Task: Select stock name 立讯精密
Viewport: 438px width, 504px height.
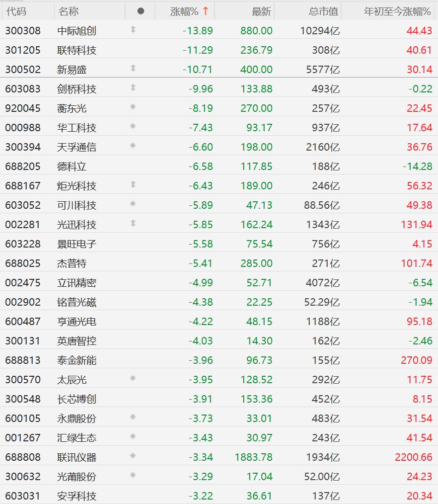Action: 77,283
